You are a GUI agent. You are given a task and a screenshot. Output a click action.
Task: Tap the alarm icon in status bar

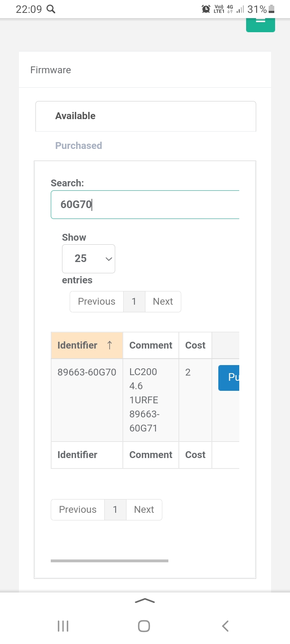pyautogui.click(x=206, y=9)
